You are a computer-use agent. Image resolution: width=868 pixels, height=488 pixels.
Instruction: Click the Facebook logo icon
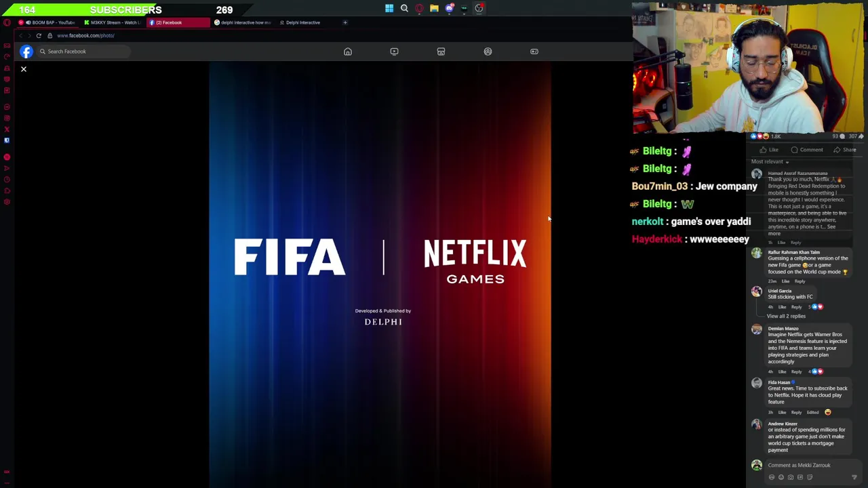tap(26, 52)
